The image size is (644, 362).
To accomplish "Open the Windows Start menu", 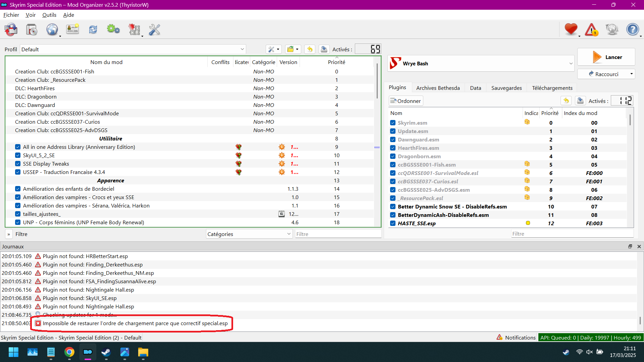I will pyautogui.click(x=14, y=352).
